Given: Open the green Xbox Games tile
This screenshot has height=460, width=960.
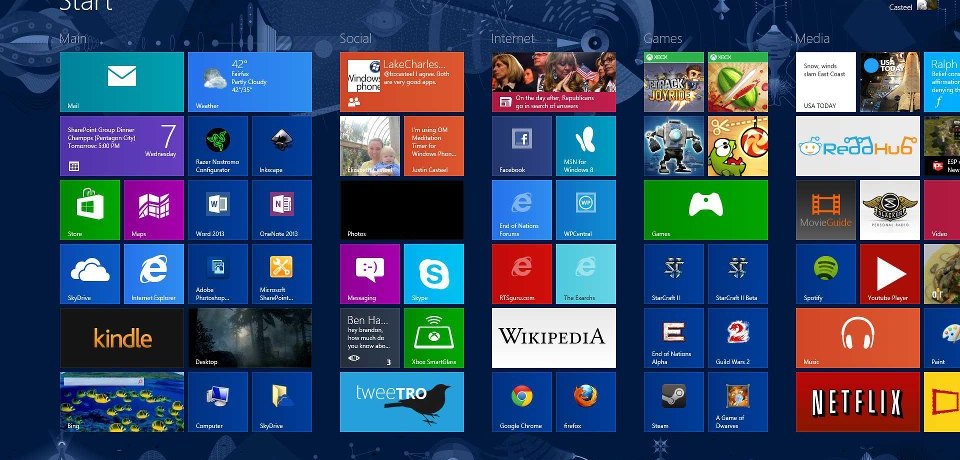Looking at the screenshot, I should [705, 210].
